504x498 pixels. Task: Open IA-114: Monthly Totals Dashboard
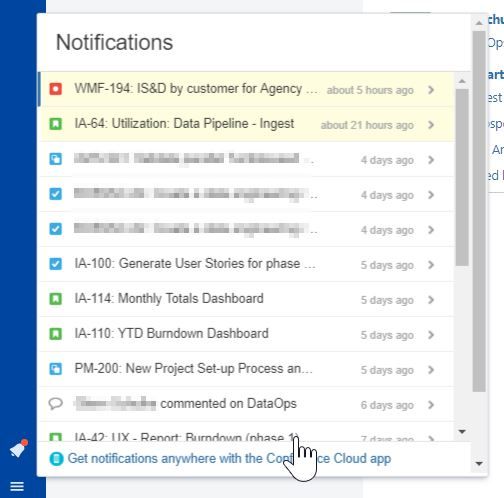coord(169,299)
